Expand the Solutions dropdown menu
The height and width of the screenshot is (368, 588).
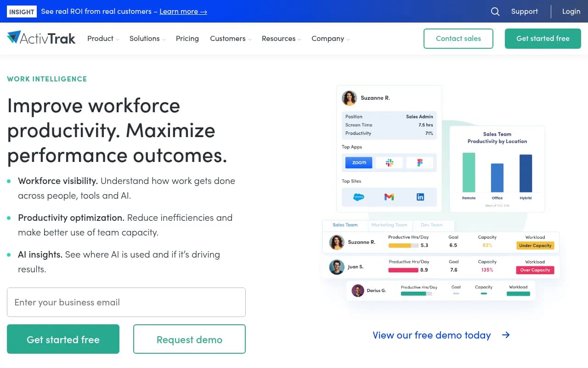(147, 39)
